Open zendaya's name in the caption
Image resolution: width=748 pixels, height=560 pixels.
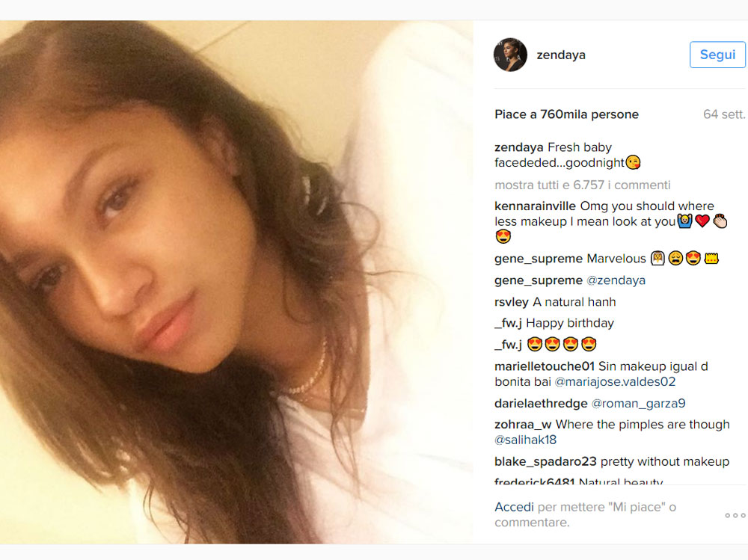518,147
